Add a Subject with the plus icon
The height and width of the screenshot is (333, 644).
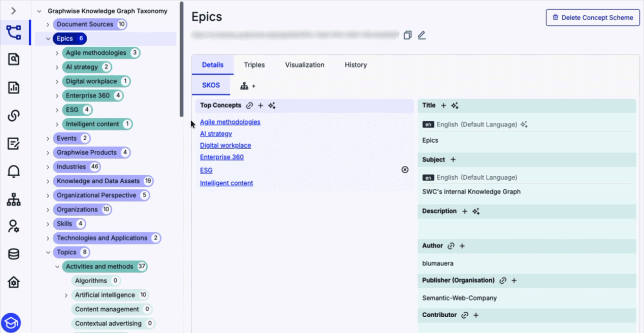453,159
